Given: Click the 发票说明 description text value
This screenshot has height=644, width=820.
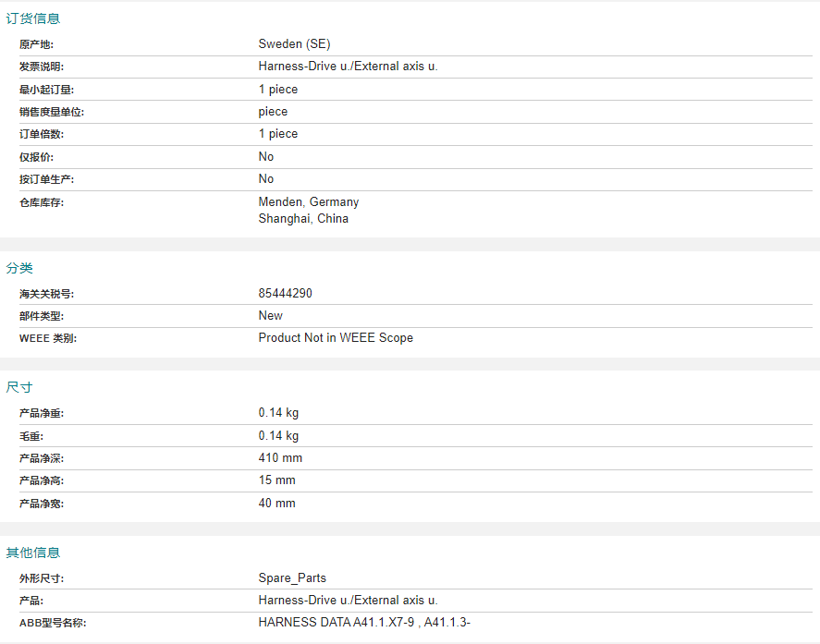Looking at the screenshot, I should (348, 67).
